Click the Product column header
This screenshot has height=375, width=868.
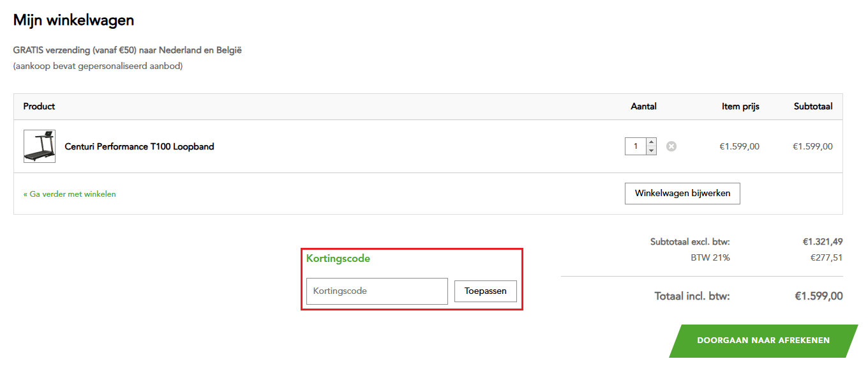(38, 106)
